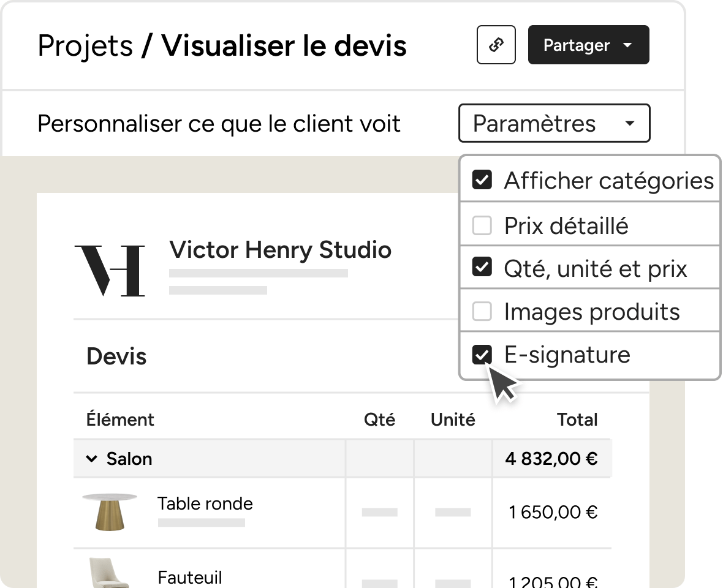Collapse the Salon category chevron
Image resolution: width=723 pixels, height=588 pixels.
coord(91,459)
